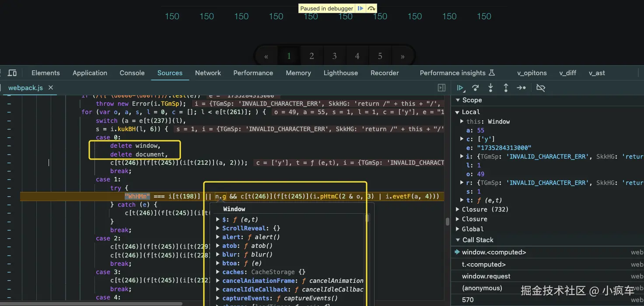
Task: Click the code editor vertical scrollbar thumb
Action: [447, 222]
